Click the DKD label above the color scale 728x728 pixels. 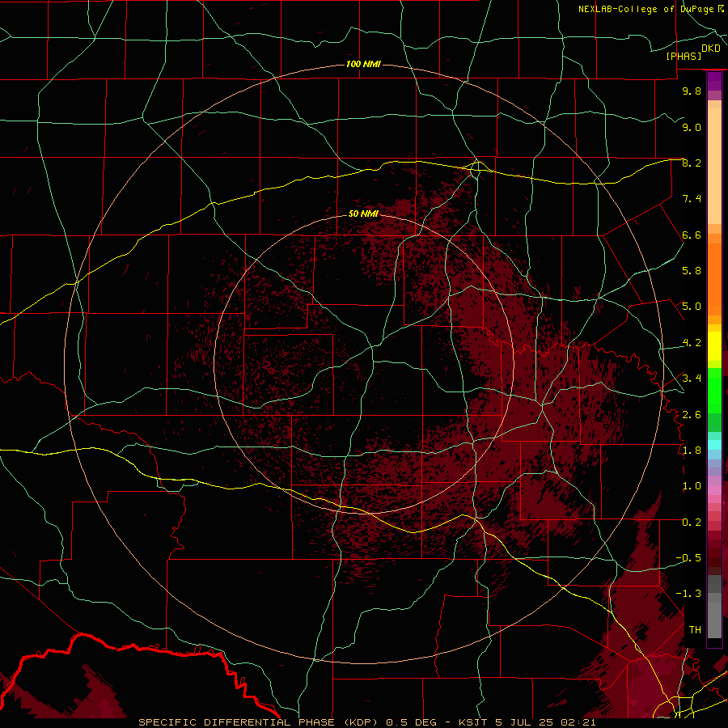(710, 49)
